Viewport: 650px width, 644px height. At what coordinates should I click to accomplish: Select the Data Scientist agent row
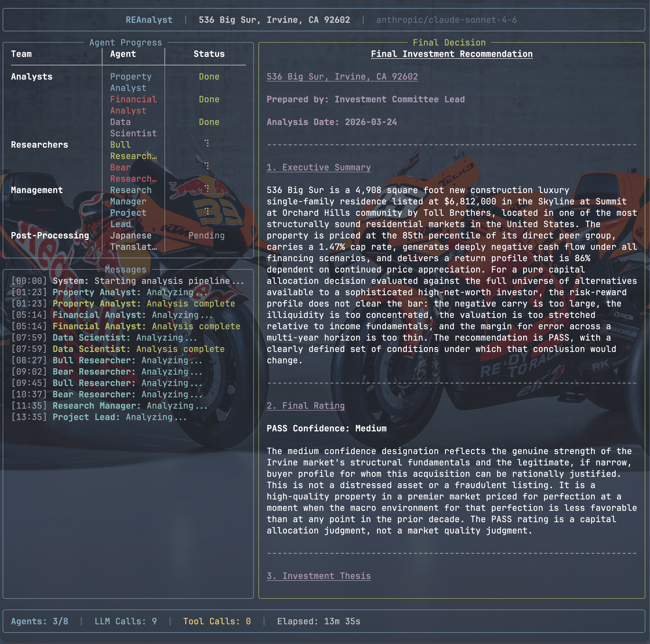[x=133, y=128]
